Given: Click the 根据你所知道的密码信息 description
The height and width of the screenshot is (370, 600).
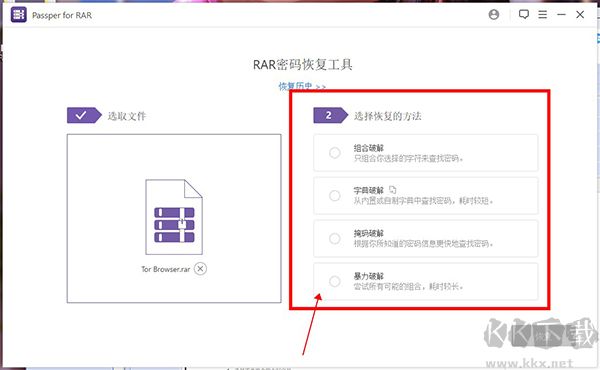Looking at the screenshot, I should point(423,243).
